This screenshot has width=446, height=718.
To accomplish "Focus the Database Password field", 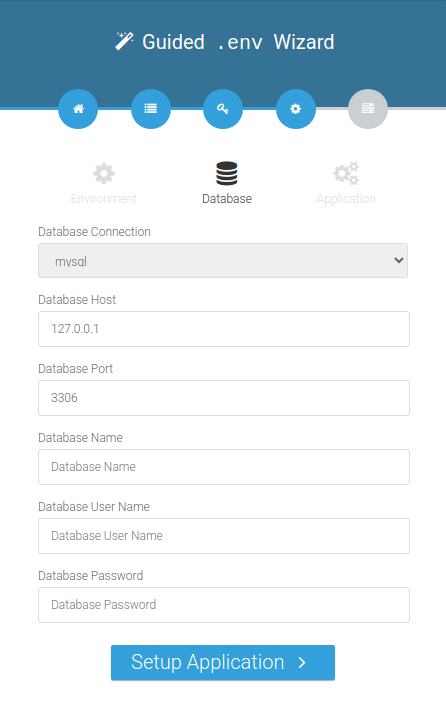I will pyautogui.click(x=224, y=605).
